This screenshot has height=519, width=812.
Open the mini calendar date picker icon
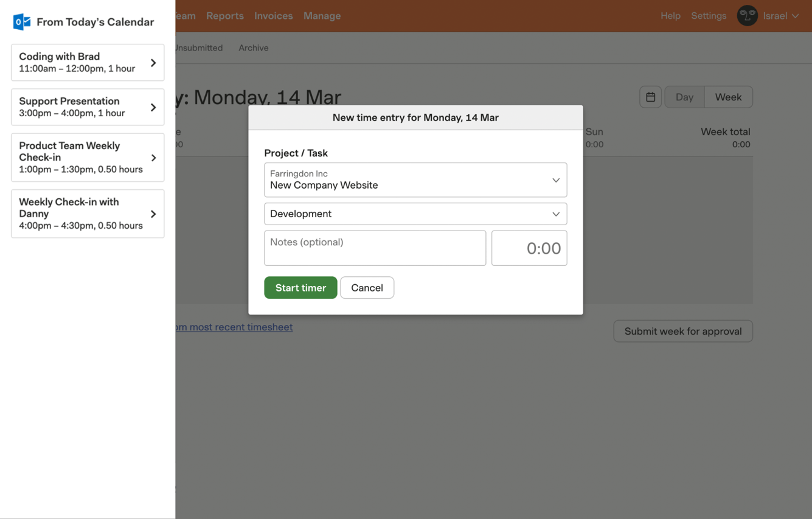650,97
